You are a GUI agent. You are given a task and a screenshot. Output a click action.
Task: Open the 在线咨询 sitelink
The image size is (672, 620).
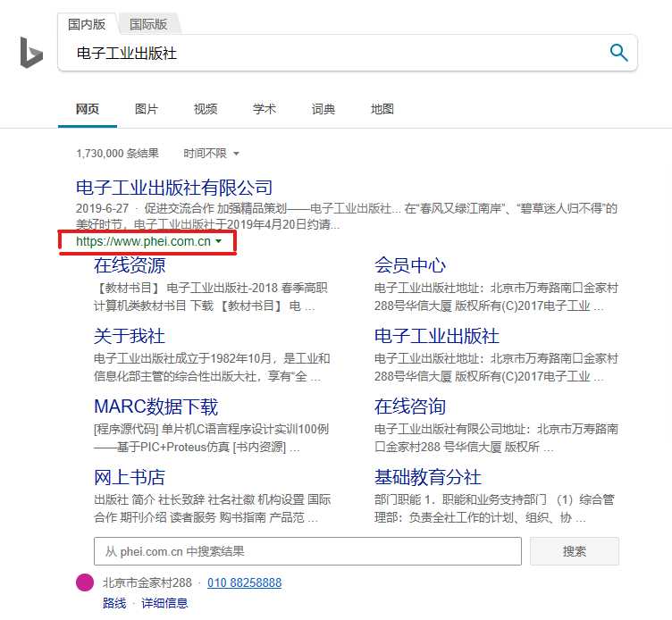point(410,406)
